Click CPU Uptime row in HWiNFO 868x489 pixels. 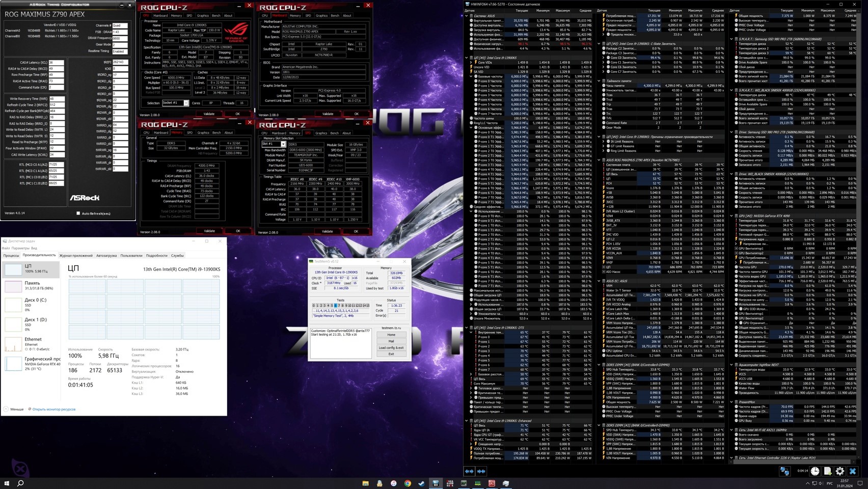664,351
